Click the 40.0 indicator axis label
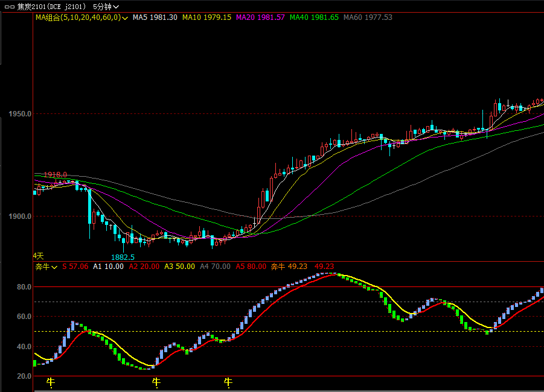The width and height of the screenshot is (544, 392). tap(24, 347)
